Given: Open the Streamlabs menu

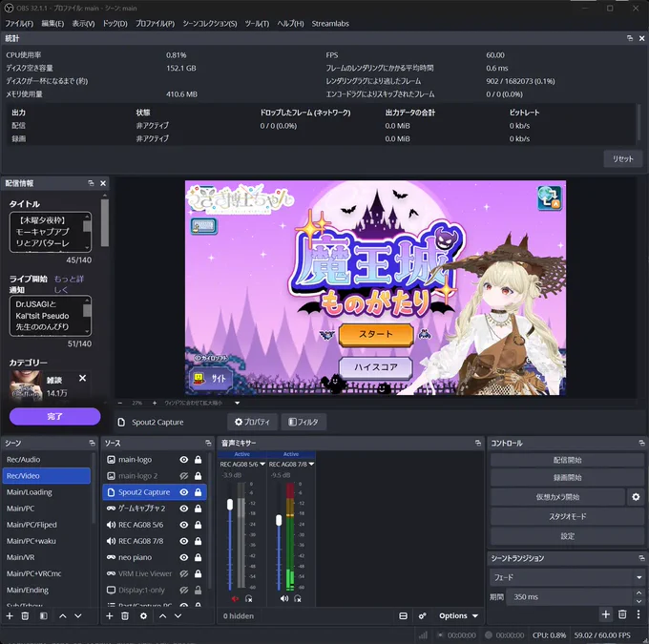Looking at the screenshot, I should pos(330,24).
